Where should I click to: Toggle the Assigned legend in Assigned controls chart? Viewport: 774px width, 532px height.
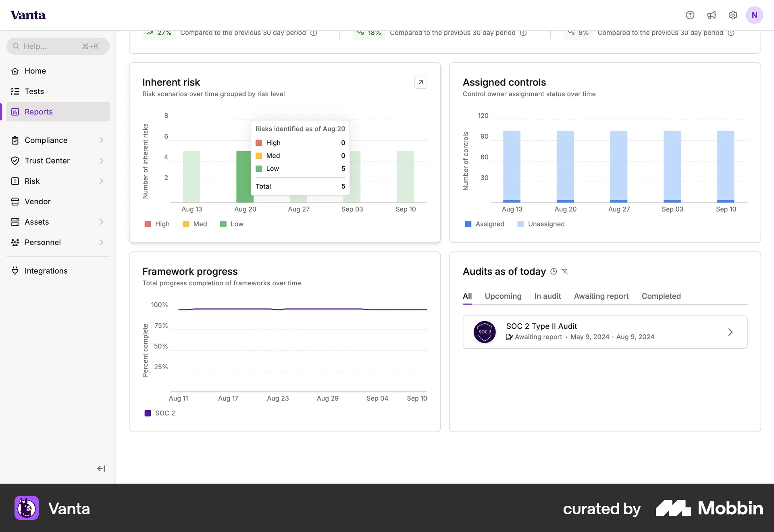[x=485, y=224]
